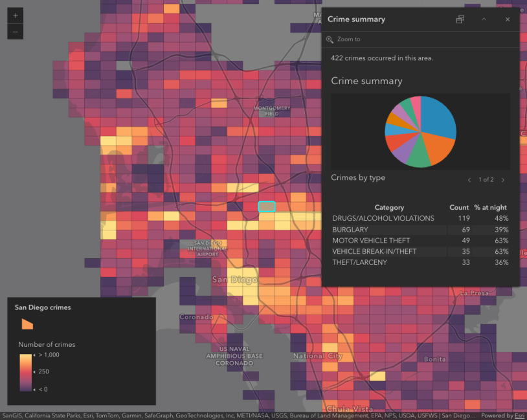Go to next page of crime charts
Viewport: 527px width, 420px height.
click(x=503, y=180)
